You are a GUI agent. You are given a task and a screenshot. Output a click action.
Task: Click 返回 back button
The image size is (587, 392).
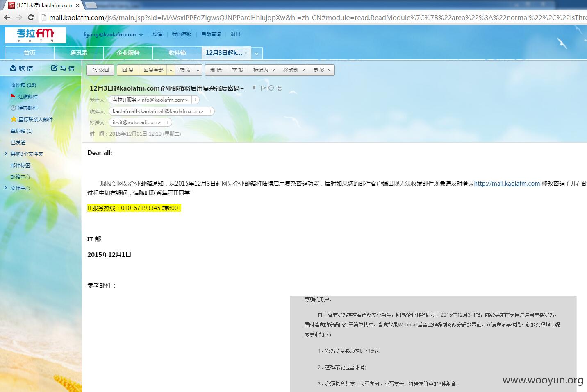(x=100, y=70)
